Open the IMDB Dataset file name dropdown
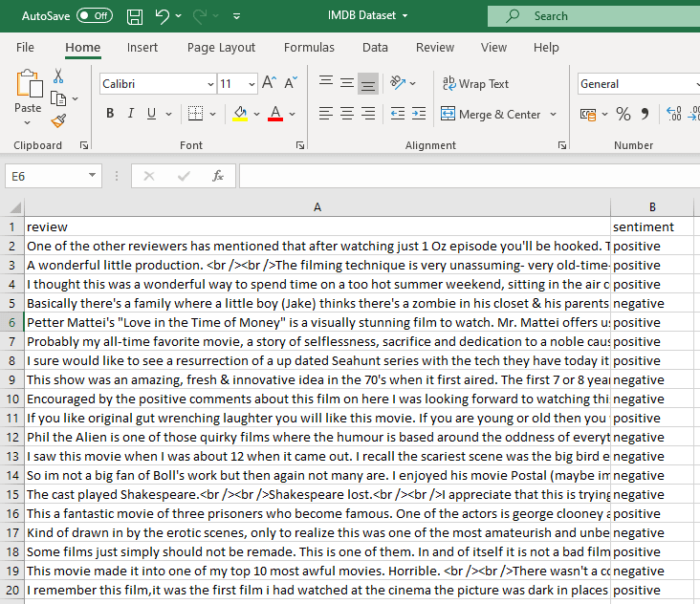The width and height of the screenshot is (700, 604). [405, 15]
